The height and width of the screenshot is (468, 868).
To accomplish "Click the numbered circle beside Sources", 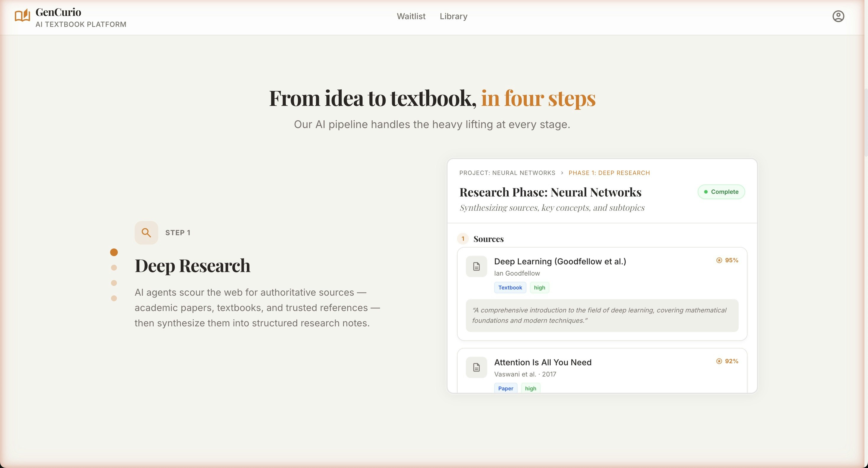I will [x=463, y=239].
